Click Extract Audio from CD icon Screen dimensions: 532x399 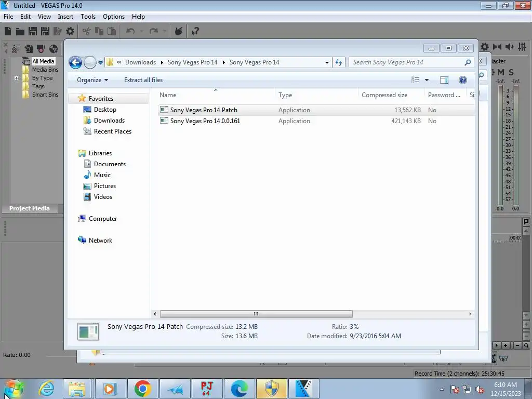pos(54,49)
